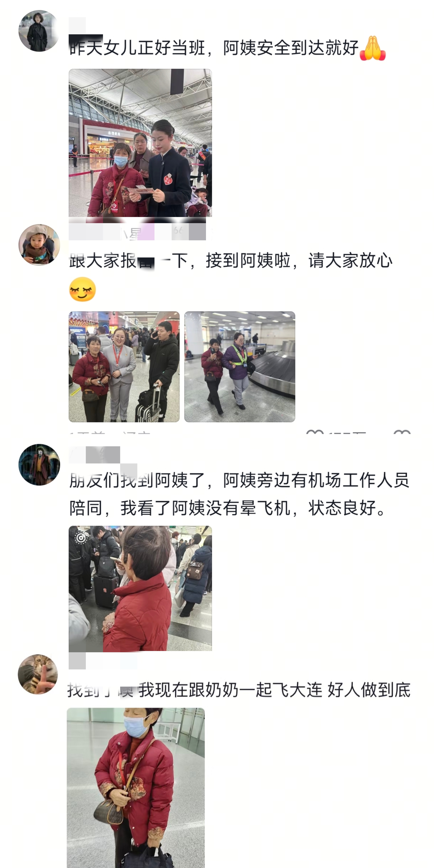This screenshot has width=434, height=868.
Task: Open baggage carousel walking photo
Action: click(240, 367)
